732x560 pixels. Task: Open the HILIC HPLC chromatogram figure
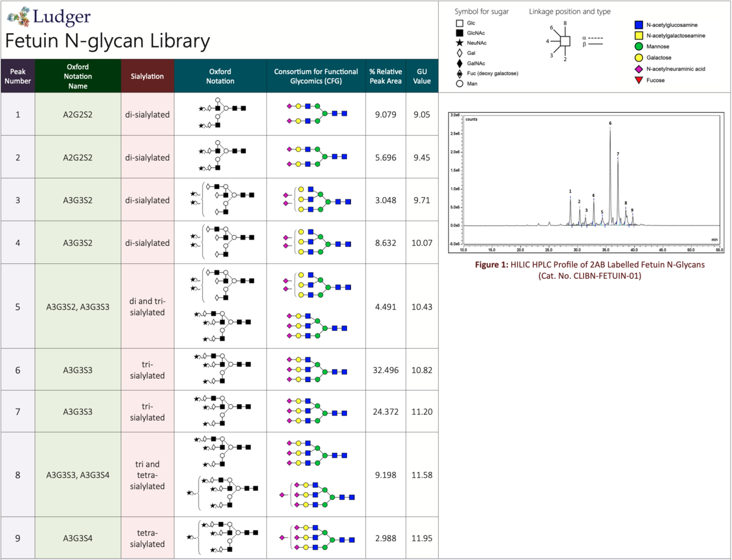tap(585, 182)
